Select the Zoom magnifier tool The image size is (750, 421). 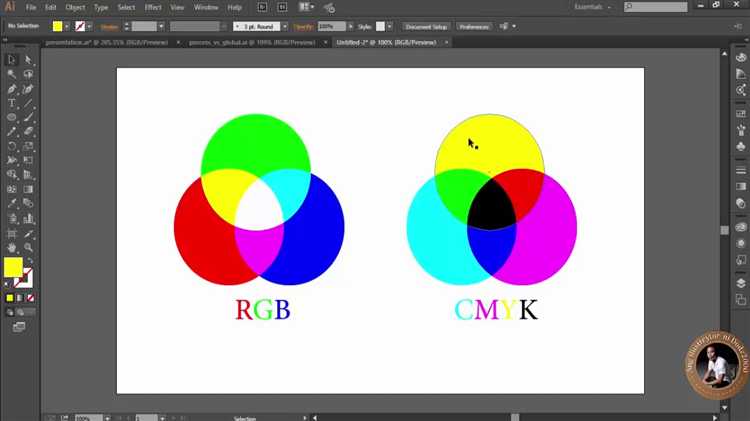pos(28,248)
